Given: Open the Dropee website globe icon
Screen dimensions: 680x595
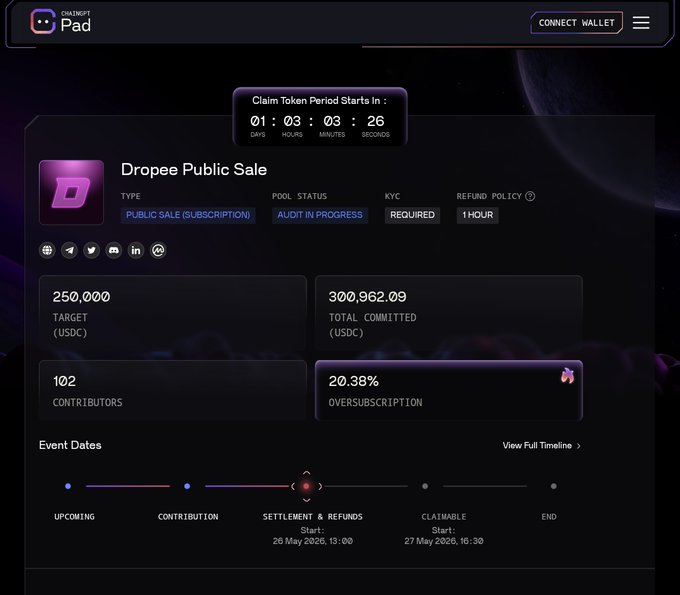Looking at the screenshot, I should coord(47,250).
